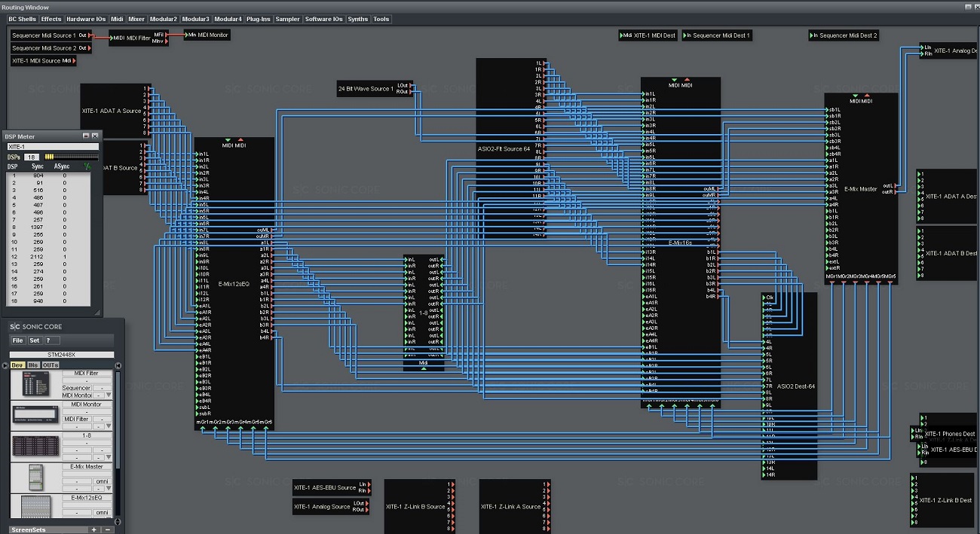Open the Hardware IOs menu

click(x=86, y=19)
